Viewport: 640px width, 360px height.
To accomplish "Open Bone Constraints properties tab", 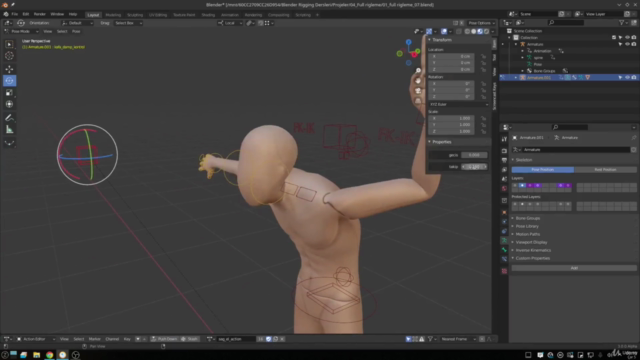I will click(x=504, y=259).
